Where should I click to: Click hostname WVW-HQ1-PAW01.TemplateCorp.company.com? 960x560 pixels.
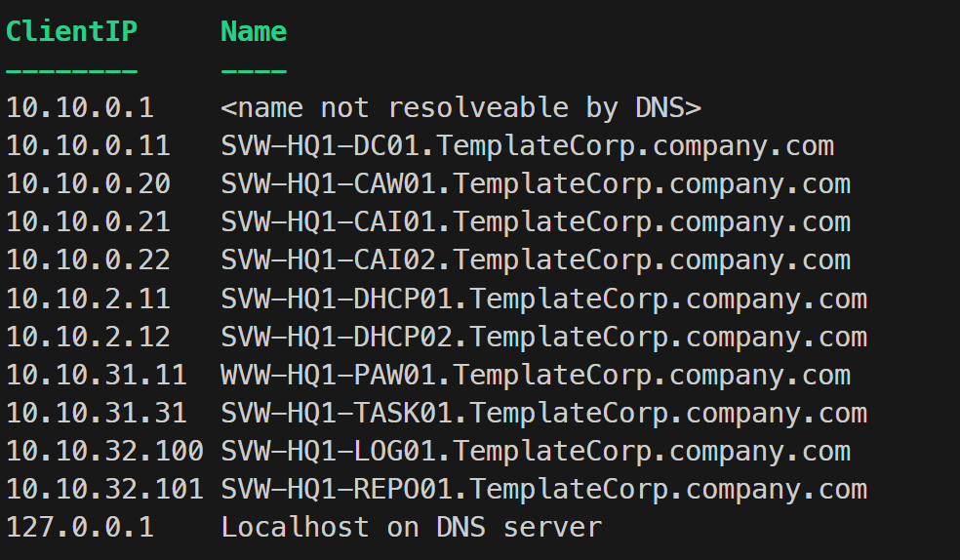[536, 376]
